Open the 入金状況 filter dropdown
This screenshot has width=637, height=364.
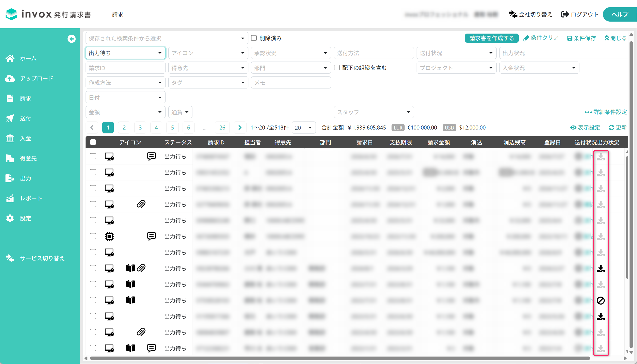[539, 68]
